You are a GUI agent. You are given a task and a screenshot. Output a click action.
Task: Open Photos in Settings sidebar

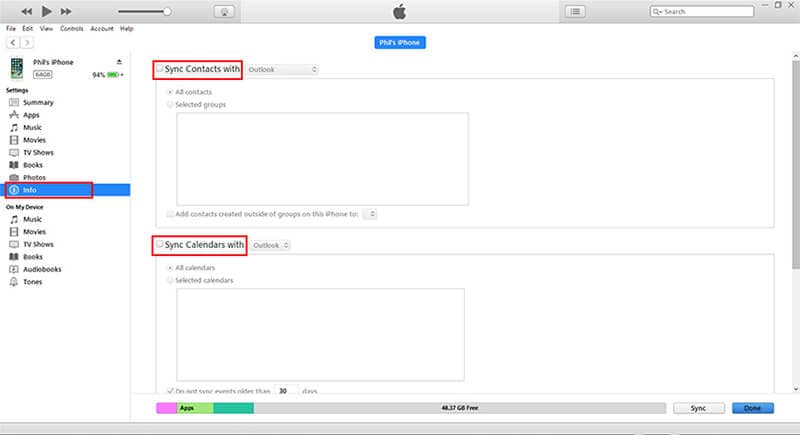34,177
